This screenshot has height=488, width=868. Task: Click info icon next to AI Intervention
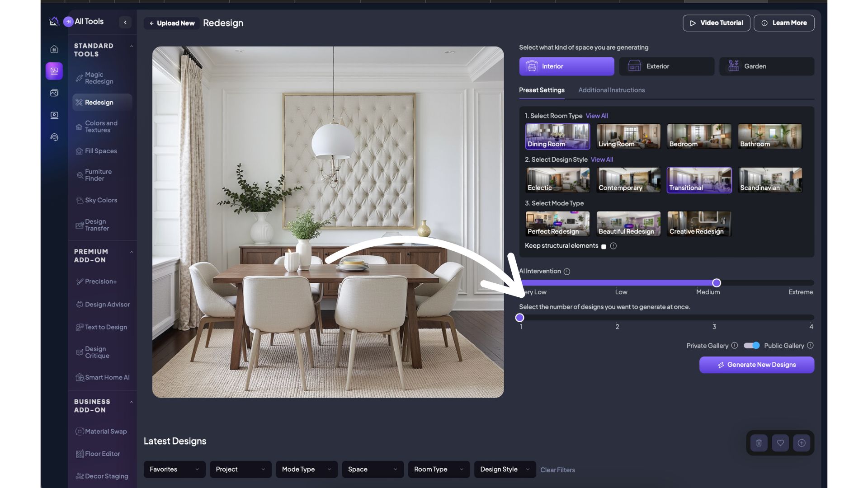(x=567, y=272)
